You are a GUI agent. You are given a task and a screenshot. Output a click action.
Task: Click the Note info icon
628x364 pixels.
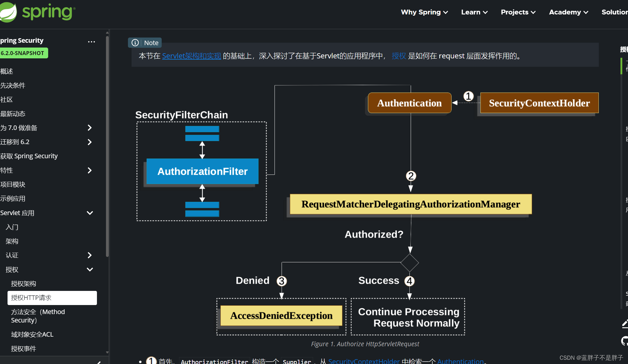[135, 43]
